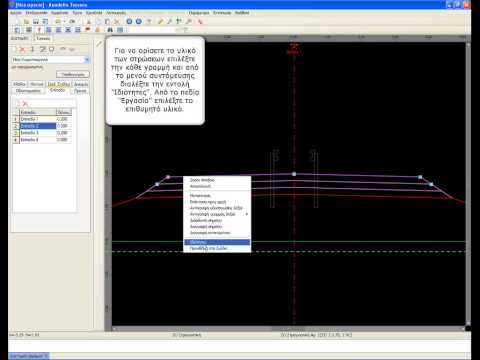Click the button below the side panel dropdown
This screenshot has width=480, height=360.
pos(73,74)
